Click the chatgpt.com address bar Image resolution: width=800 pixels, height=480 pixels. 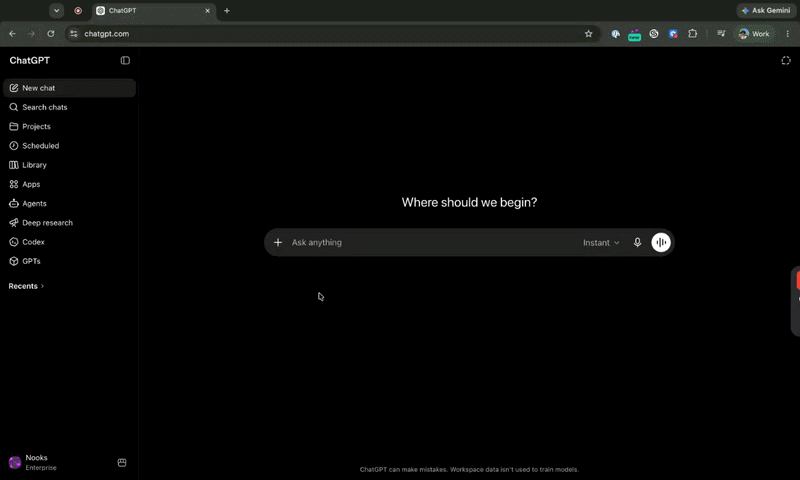(x=332, y=34)
